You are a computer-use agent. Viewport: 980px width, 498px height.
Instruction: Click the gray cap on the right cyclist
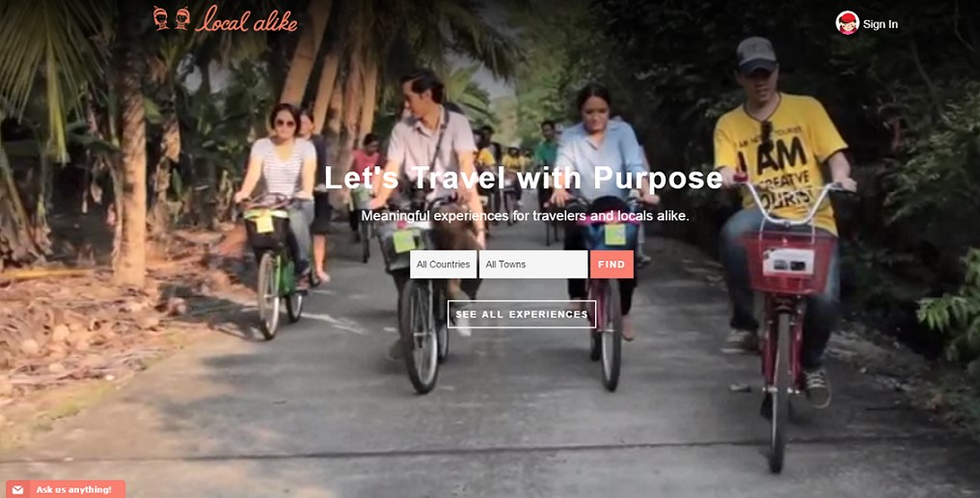(755, 54)
